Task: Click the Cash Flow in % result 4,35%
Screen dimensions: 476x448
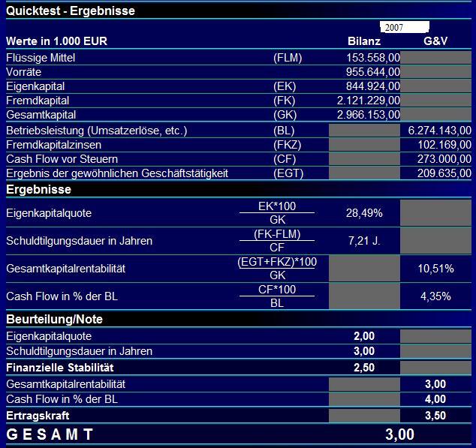Action: pyautogui.click(x=435, y=296)
